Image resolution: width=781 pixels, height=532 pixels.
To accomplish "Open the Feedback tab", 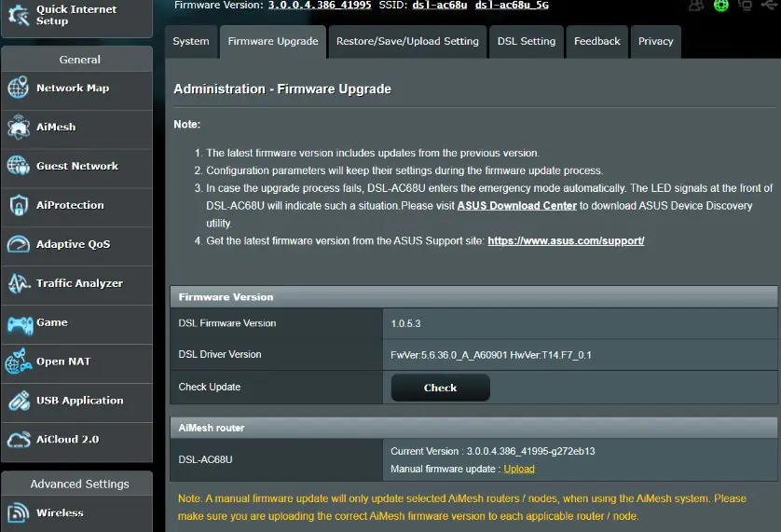I will point(597,41).
